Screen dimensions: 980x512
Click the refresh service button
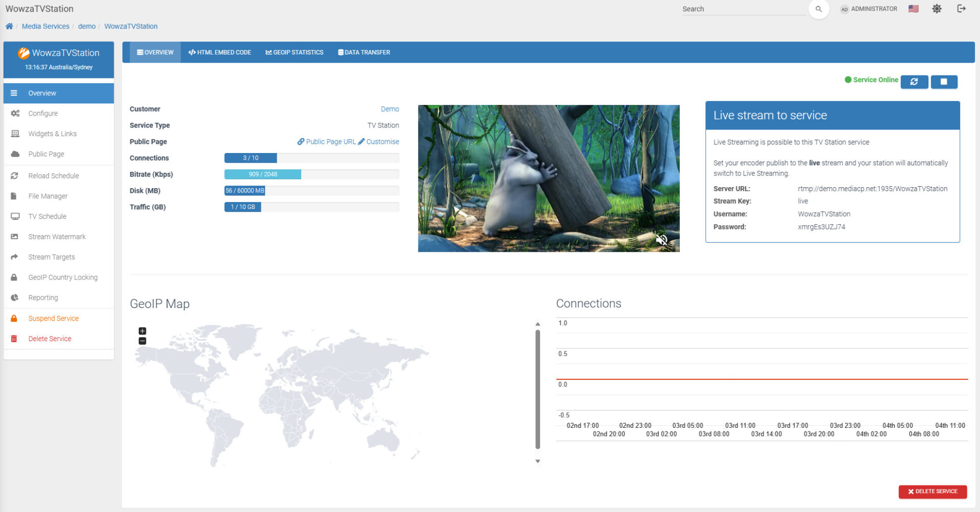914,82
